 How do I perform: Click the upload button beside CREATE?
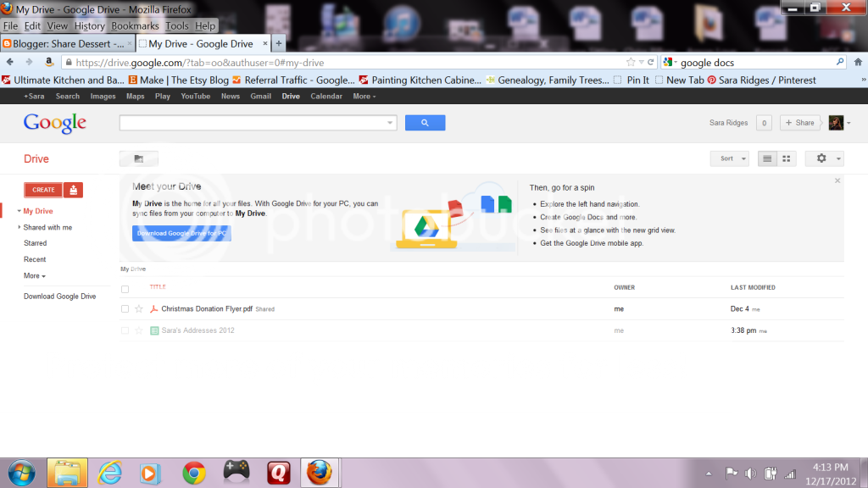[x=73, y=190]
